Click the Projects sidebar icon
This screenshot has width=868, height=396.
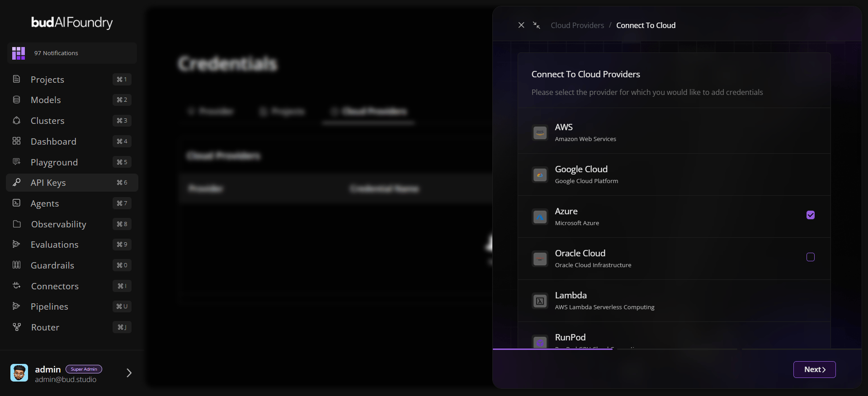click(16, 79)
